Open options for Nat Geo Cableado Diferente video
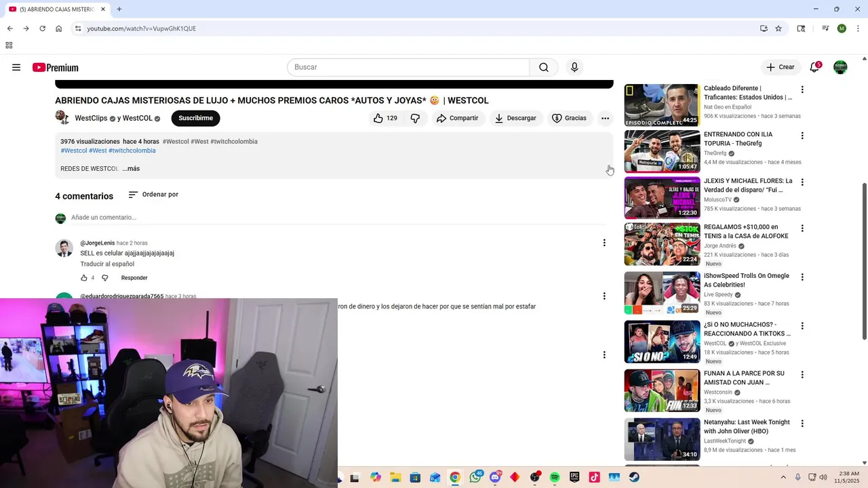The height and width of the screenshot is (488, 868). tap(802, 89)
